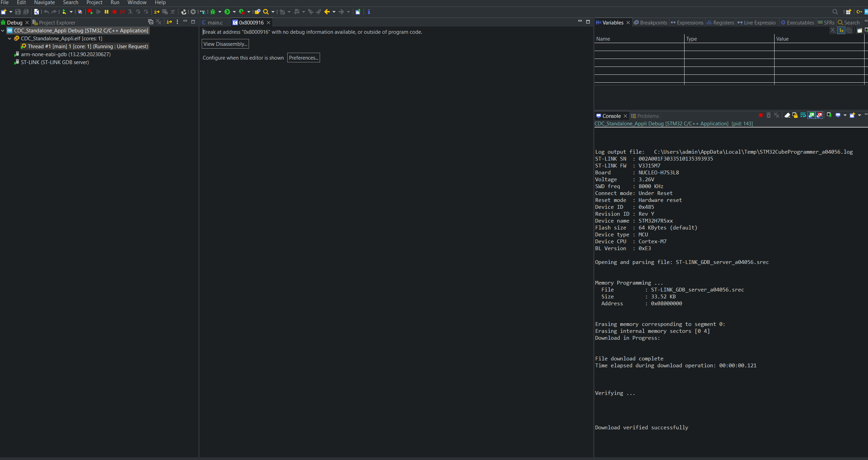Toggle Scroll Lock in the Console
868x460 pixels.
[795, 115]
